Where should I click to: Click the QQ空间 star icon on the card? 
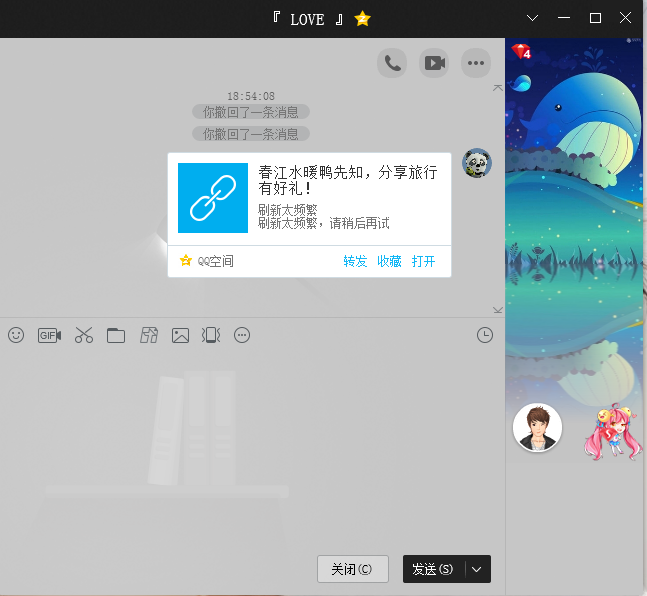(186, 261)
